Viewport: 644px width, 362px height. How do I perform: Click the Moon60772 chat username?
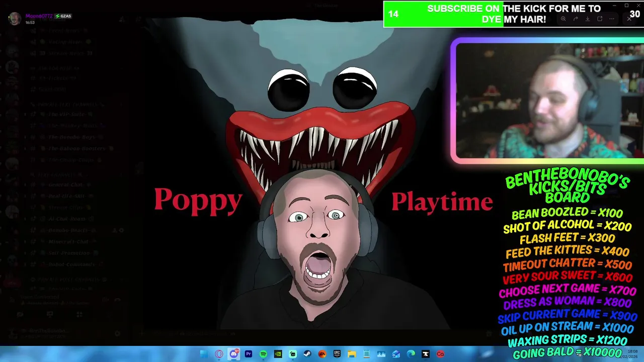click(x=39, y=16)
